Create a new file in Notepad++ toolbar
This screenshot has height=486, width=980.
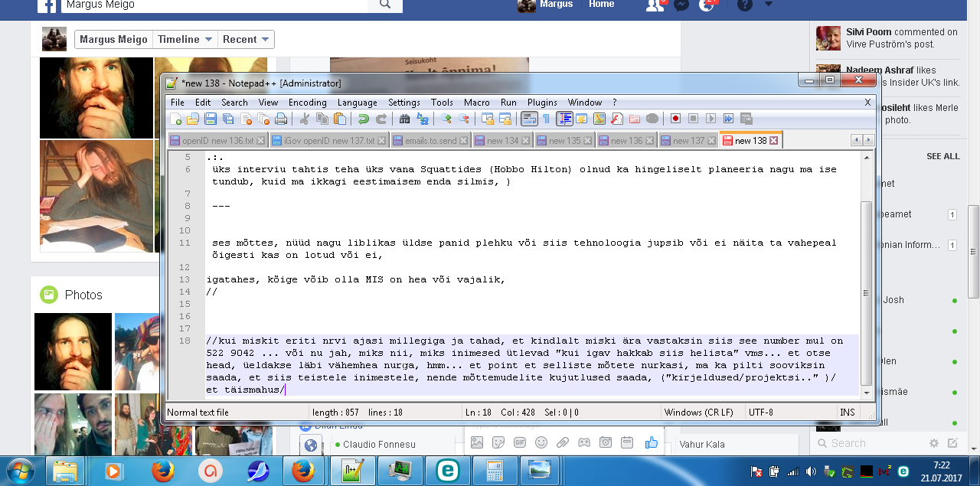176,119
